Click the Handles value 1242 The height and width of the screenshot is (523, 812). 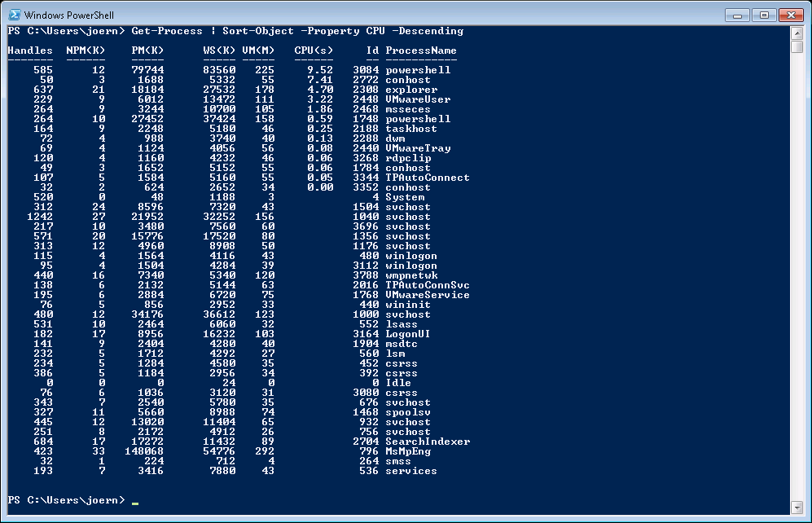coord(40,217)
